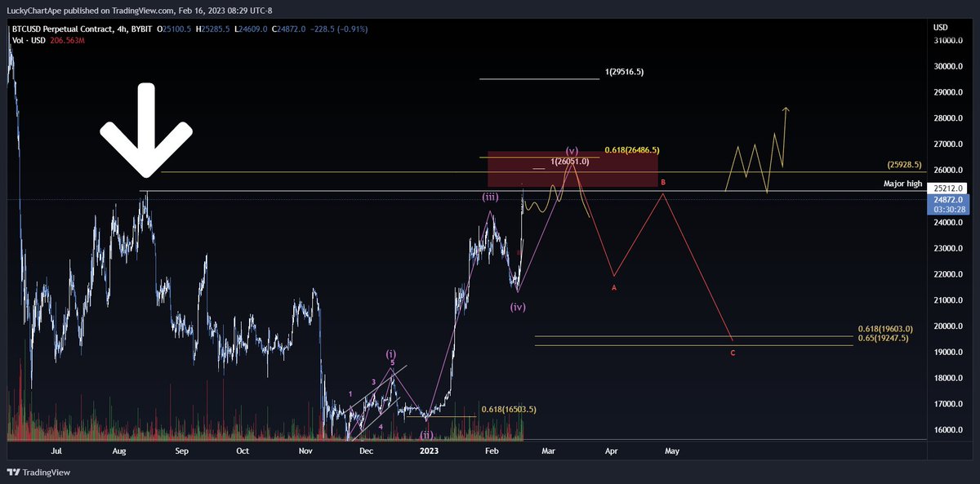Click the Jul label on time axis
Image resolution: width=980 pixels, height=484 pixels.
(56, 450)
